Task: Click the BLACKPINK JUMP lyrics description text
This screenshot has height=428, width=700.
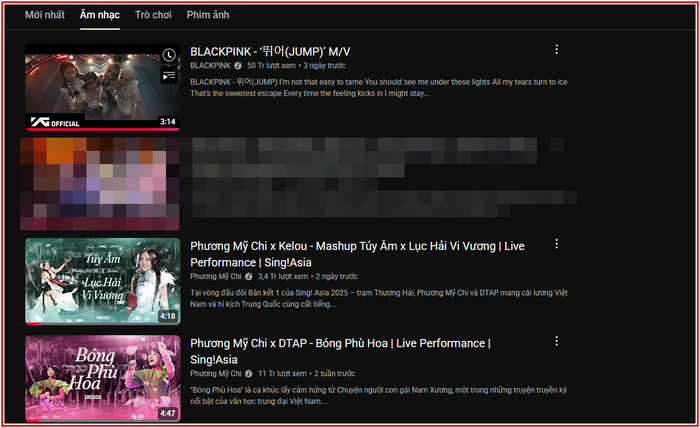Action: point(379,87)
